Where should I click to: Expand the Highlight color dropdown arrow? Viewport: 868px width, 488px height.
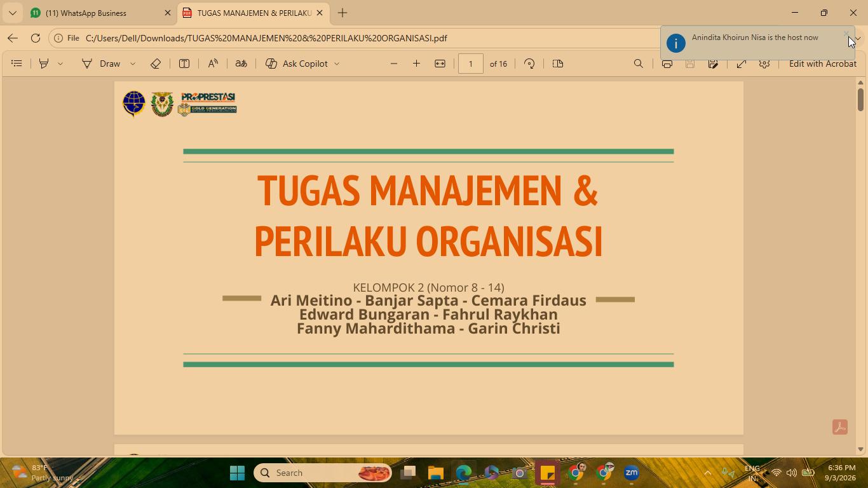click(60, 64)
